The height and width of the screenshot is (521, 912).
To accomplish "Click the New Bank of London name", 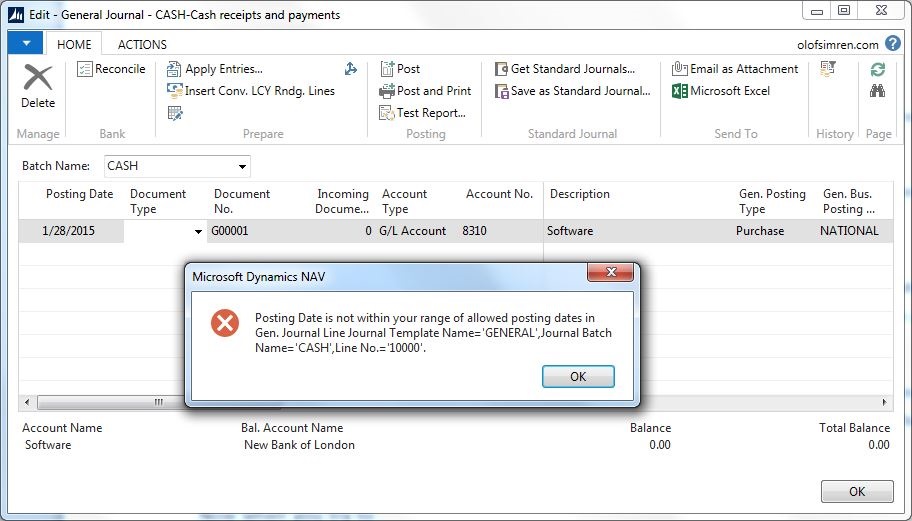I will pos(299,445).
